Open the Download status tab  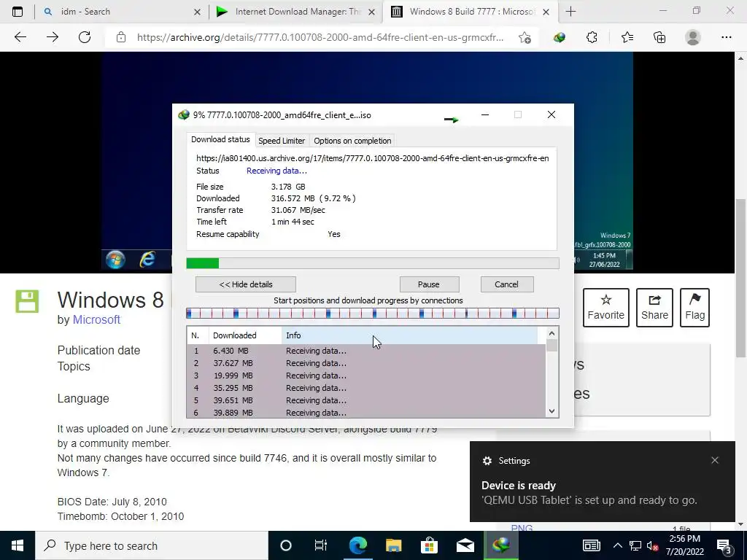click(x=220, y=139)
